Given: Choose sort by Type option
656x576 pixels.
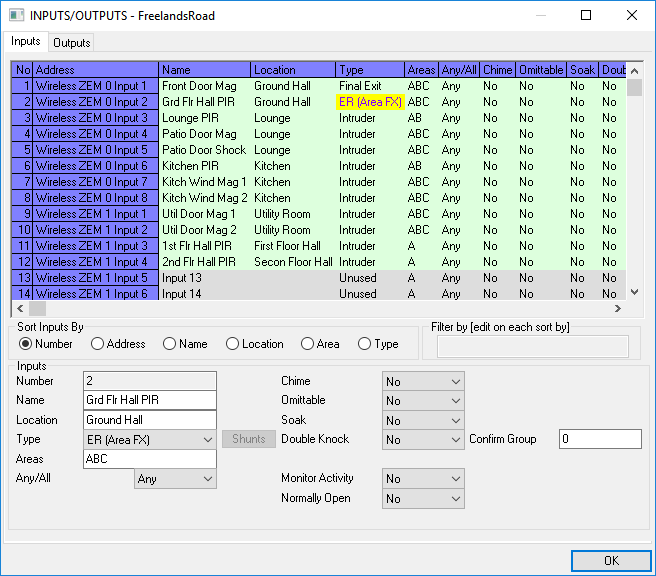Looking at the screenshot, I should pyautogui.click(x=364, y=344).
